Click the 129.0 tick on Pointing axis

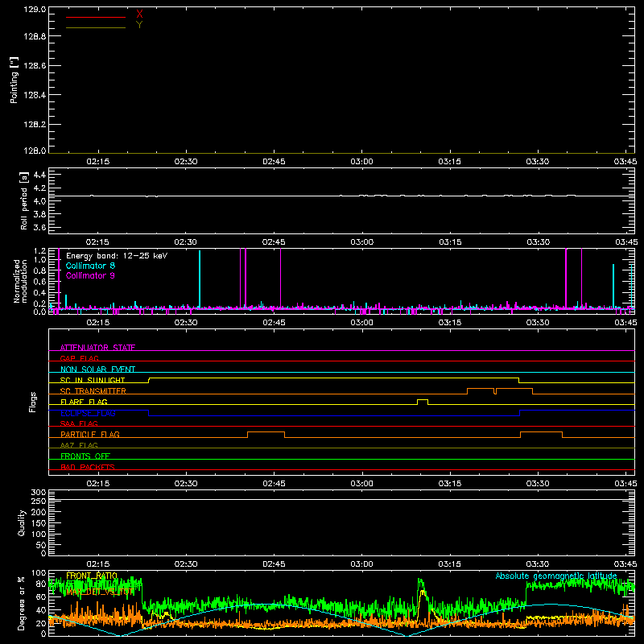pos(35,10)
